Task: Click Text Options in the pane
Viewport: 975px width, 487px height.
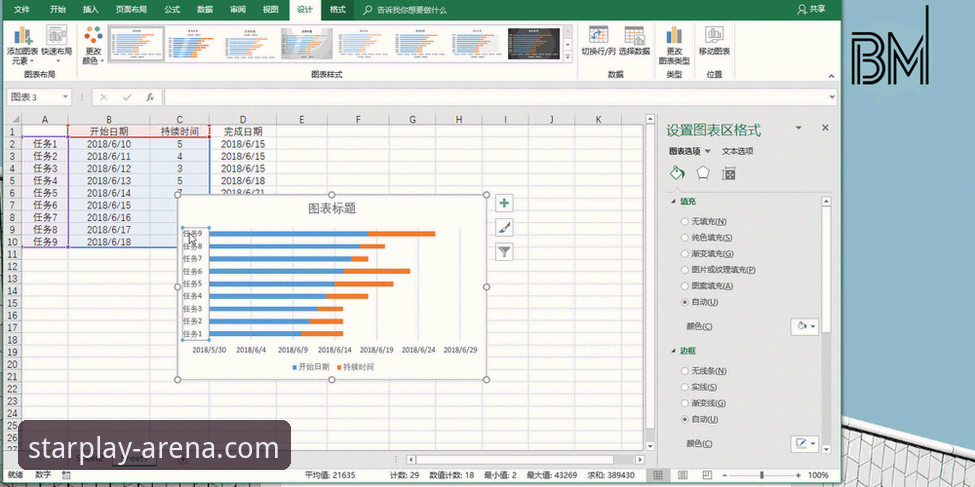Action: [x=737, y=151]
